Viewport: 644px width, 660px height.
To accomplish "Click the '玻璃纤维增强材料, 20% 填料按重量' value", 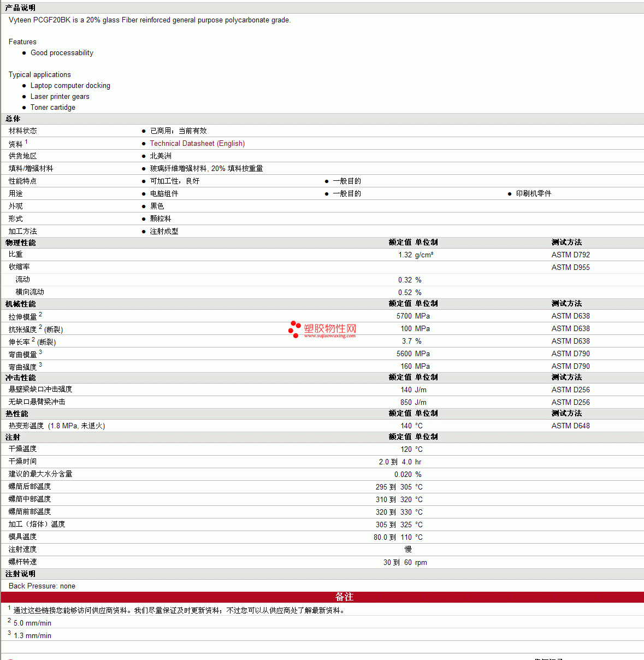I will (206, 168).
